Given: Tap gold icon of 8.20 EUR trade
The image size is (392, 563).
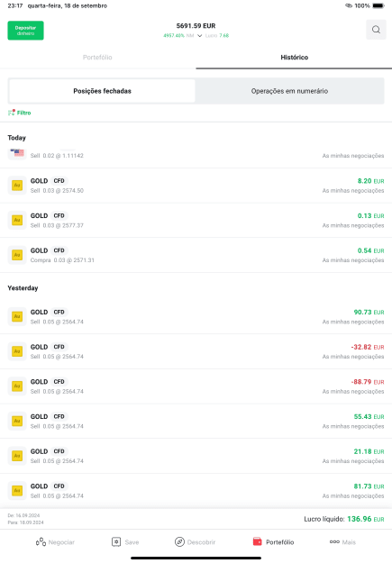Looking at the screenshot, I should 17,186.
